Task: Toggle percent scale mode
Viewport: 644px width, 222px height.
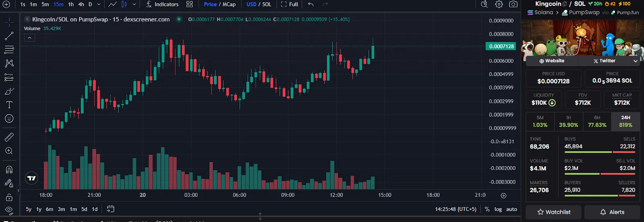Action: point(487,209)
